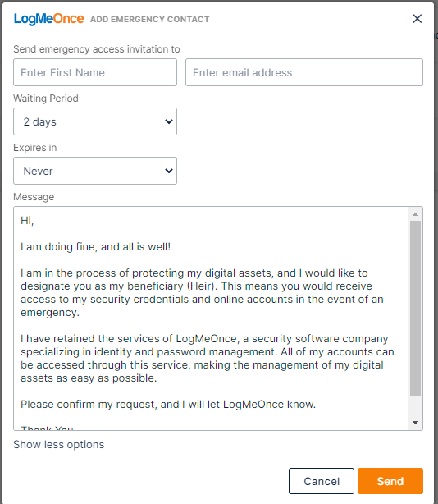Cancel adding the emergency contact
The image size is (438, 504).
click(322, 481)
